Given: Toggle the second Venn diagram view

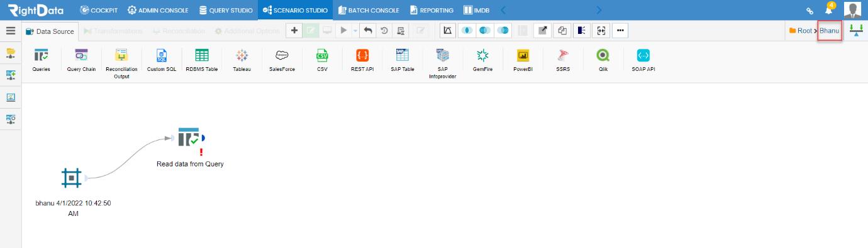Looking at the screenshot, I should click(484, 31).
